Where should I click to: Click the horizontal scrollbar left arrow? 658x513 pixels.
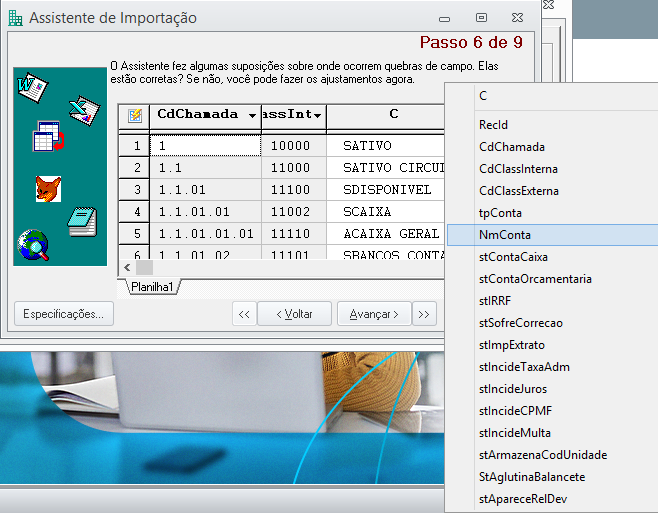[127, 267]
